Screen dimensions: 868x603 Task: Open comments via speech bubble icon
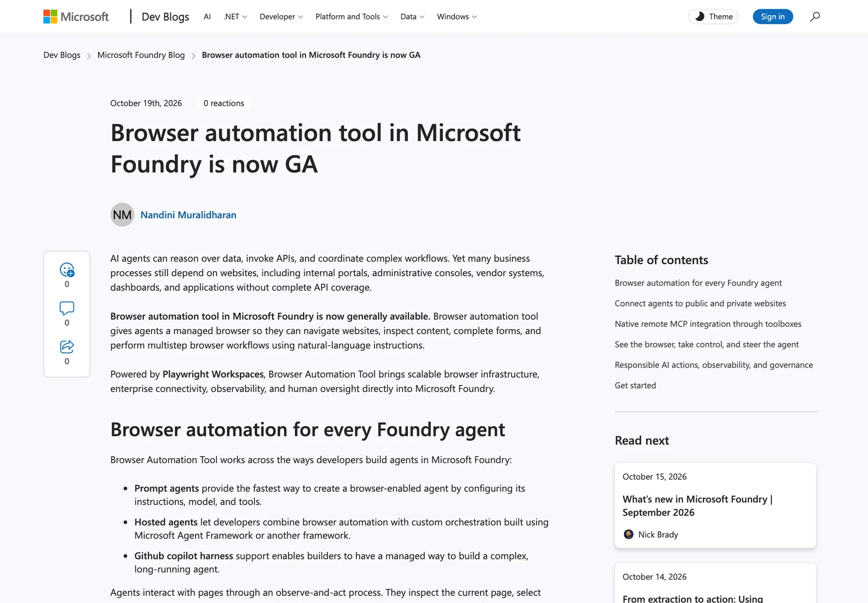click(x=67, y=308)
